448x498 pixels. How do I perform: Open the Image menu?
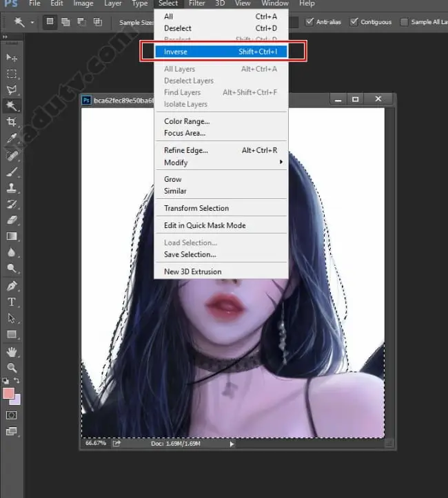[x=83, y=3]
